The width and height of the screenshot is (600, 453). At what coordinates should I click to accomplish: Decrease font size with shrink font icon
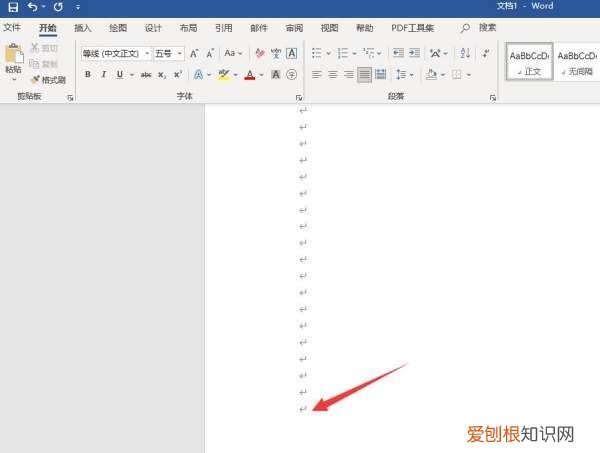(210, 54)
